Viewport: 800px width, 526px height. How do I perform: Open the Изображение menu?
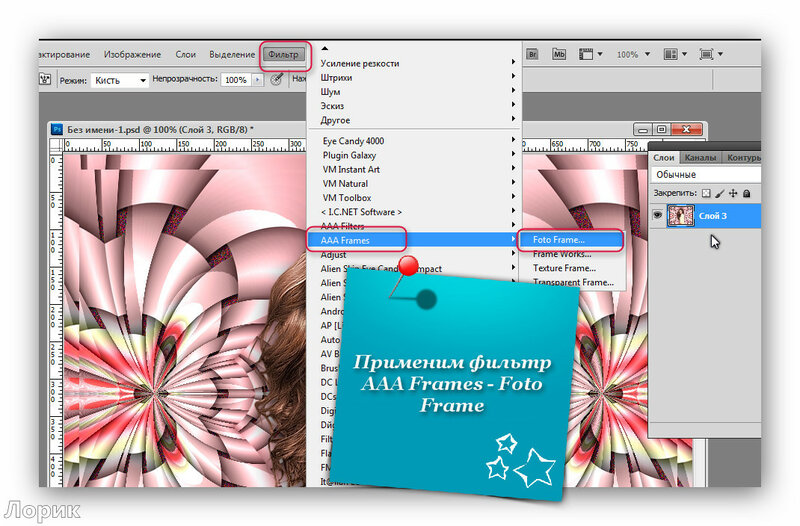[132, 55]
